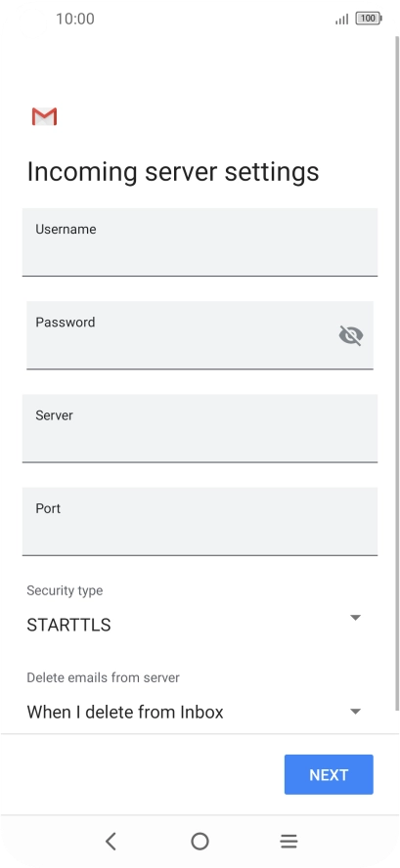Tap the blue NEXT button
Viewport: 400px width, 868px height.
coord(329,774)
